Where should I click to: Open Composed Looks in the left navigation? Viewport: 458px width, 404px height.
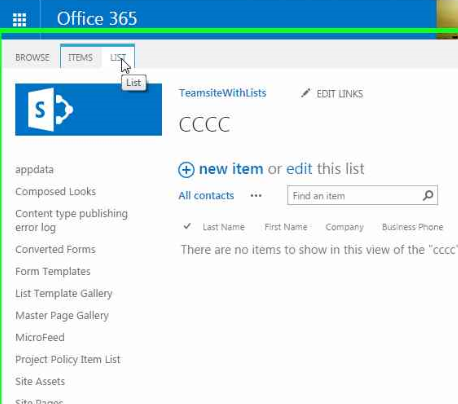tap(56, 192)
